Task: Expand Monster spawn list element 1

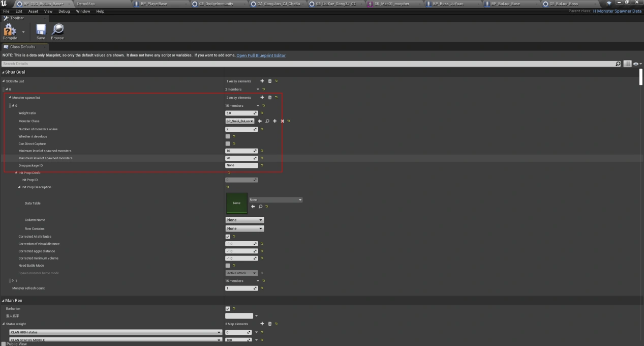Action: coord(14,281)
